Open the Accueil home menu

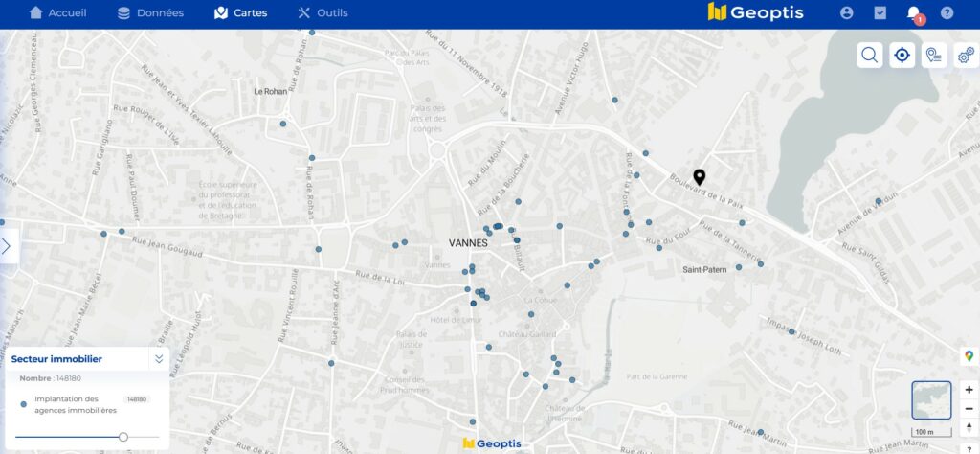58,13
